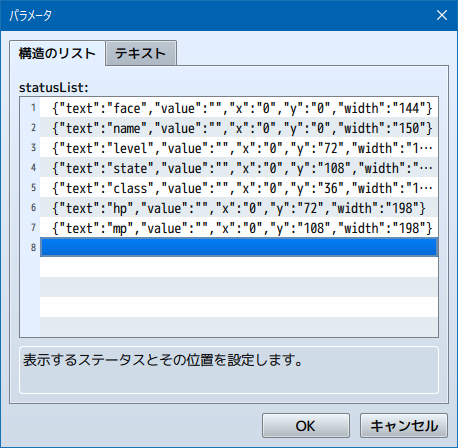Select the "state" status row
Screen dimensions: 458x448
click(x=239, y=167)
